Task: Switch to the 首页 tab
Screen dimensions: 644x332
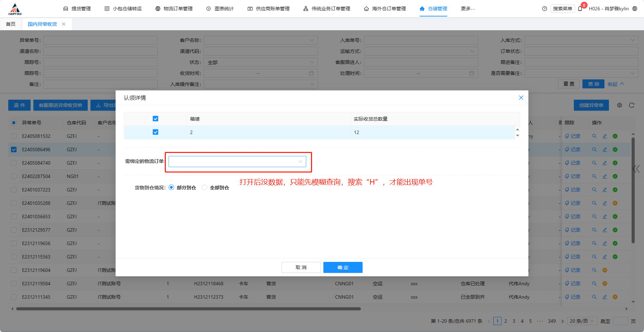Action: point(11,24)
